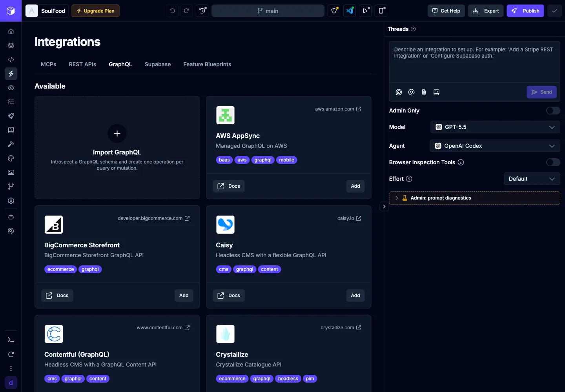The width and height of the screenshot is (565, 392).
Task: Click the redo arrow in the top toolbar
Action: coord(187,11)
